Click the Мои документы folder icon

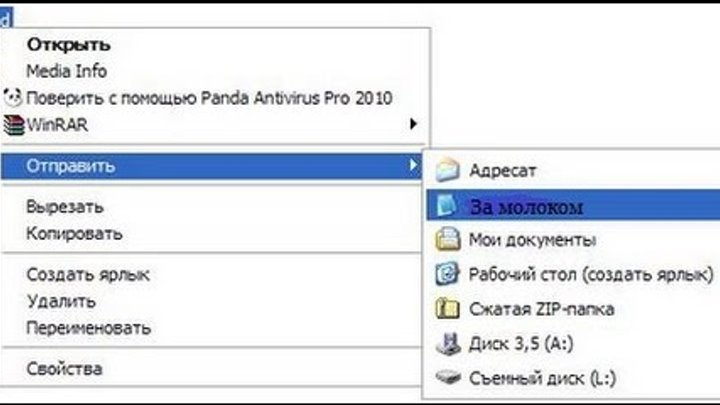[449, 240]
